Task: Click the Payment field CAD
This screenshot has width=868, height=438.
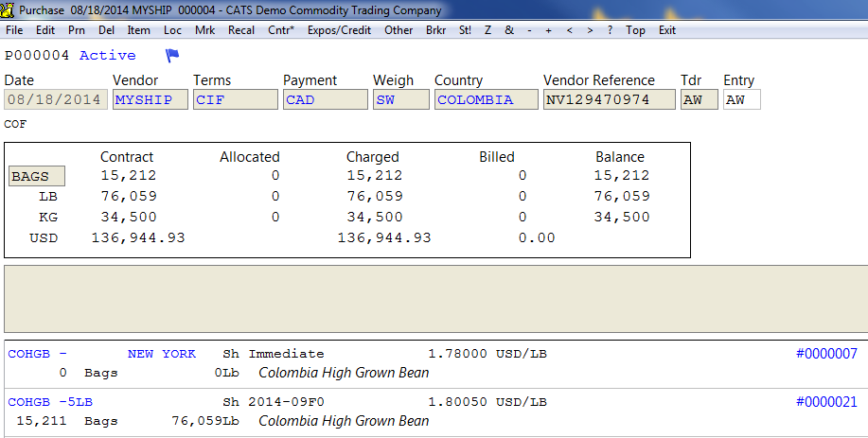Action: [326, 99]
